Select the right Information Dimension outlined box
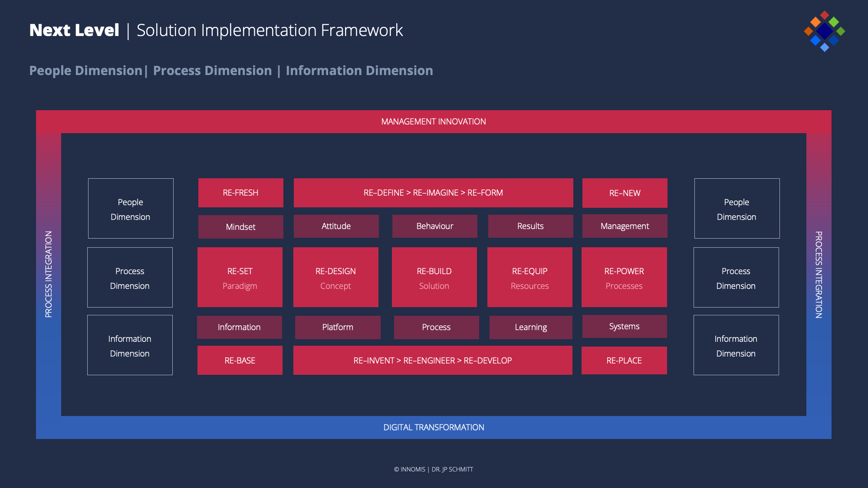 tap(736, 345)
